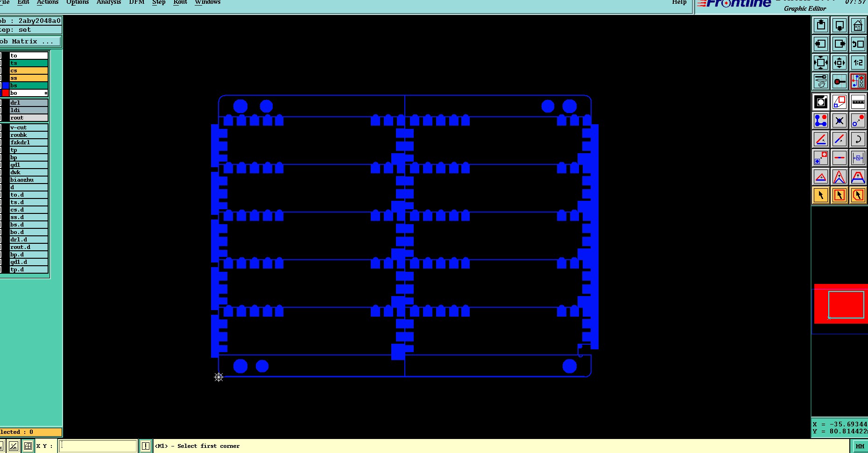Click the previous view undo-arrow icon
This screenshot has height=453, width=868.
pos(858,44)
